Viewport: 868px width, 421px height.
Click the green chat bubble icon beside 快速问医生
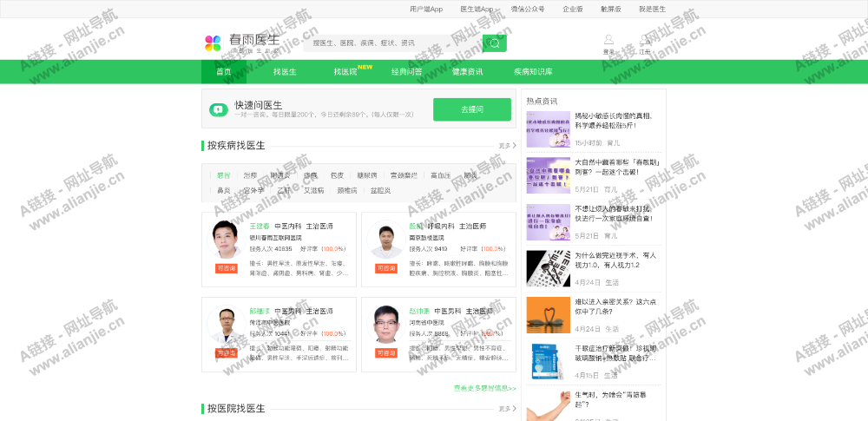(219, 109)
